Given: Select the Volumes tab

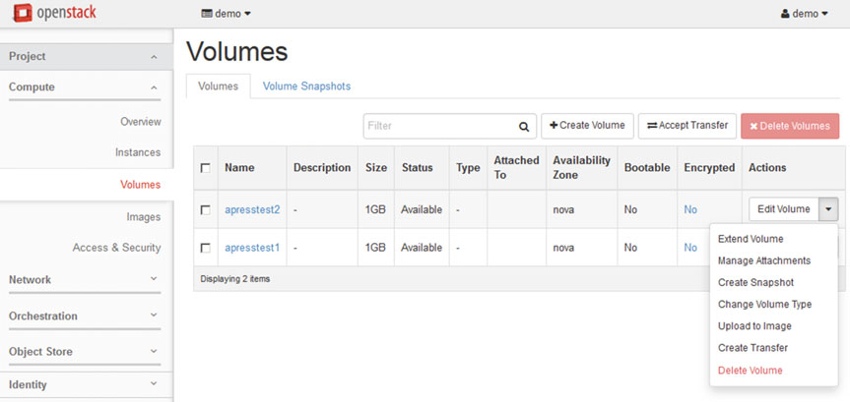Looking at the screenshot, I should (x=218, y=86).
